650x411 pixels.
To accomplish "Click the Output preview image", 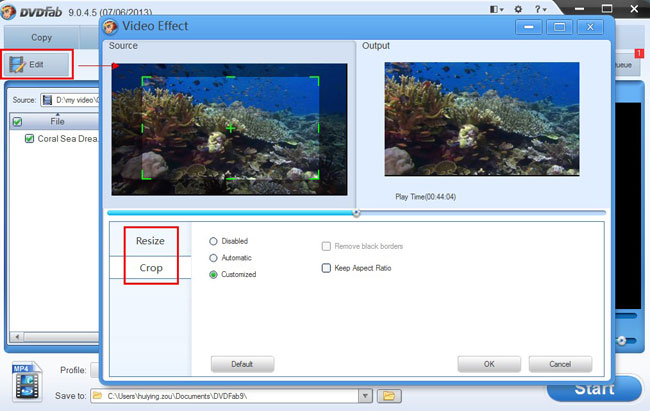I will 482,119.
